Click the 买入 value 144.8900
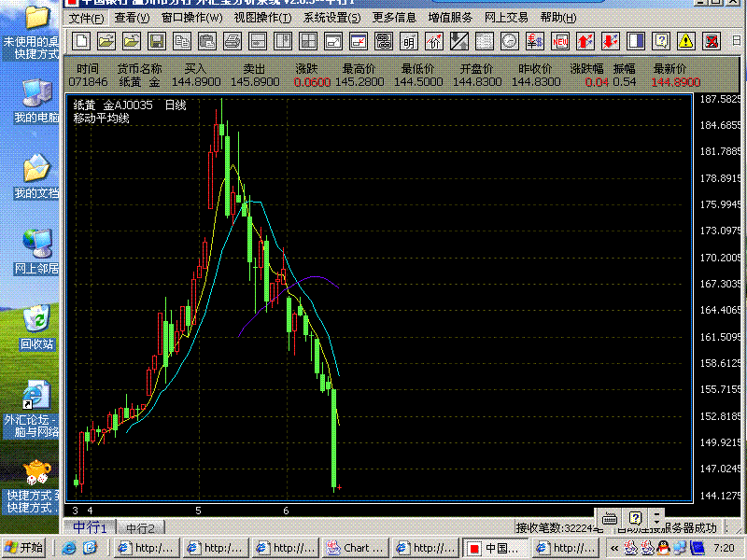 [196, 82]
